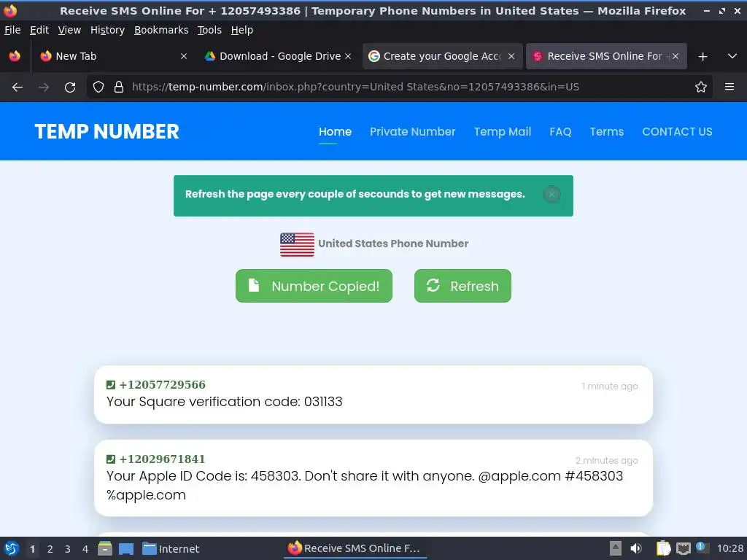Click sender number +12029671841
This screenshot has width=747, height=560.
162,459
